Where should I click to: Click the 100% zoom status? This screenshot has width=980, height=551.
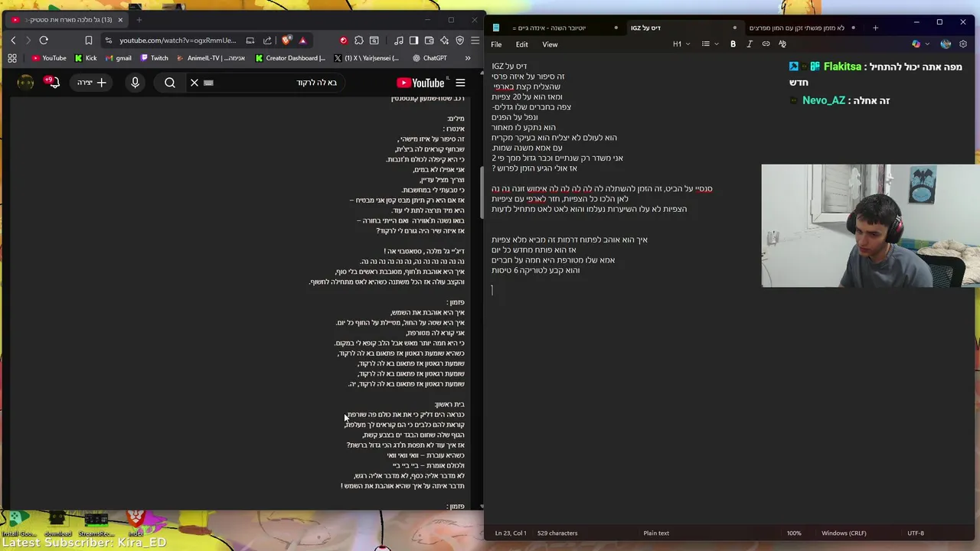click(794, 533)
